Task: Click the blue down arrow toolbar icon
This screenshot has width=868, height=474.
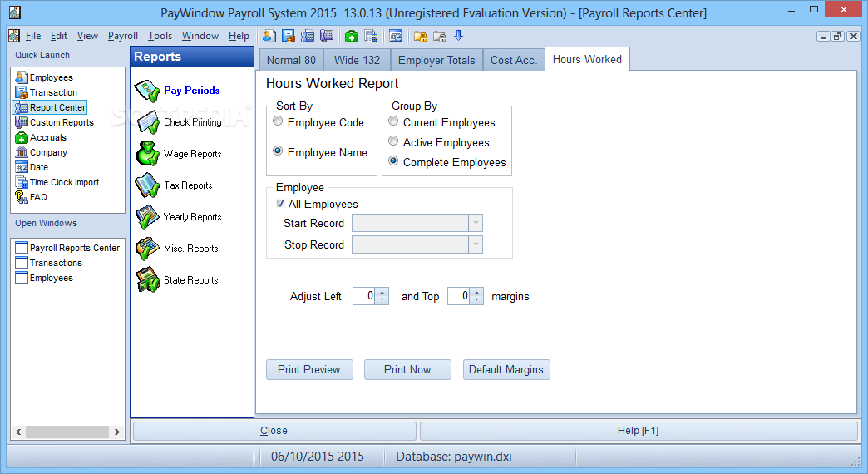Action: pyautogui.click(x=458, y=36)
